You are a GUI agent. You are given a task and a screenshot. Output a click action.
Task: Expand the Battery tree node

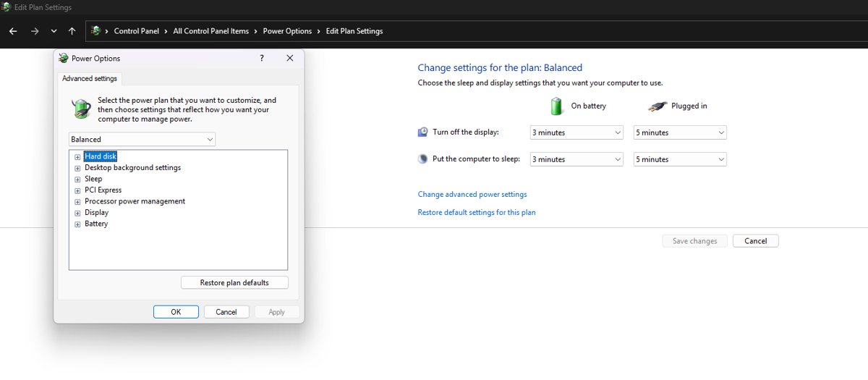77,224
